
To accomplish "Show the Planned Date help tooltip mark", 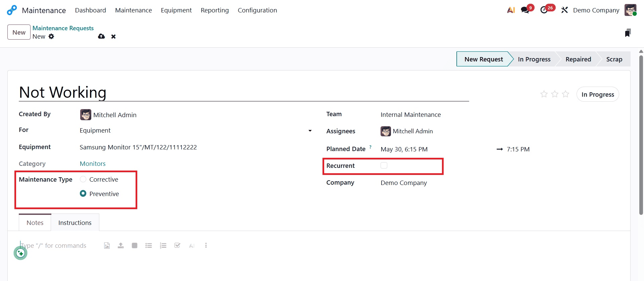I will 370,147.
